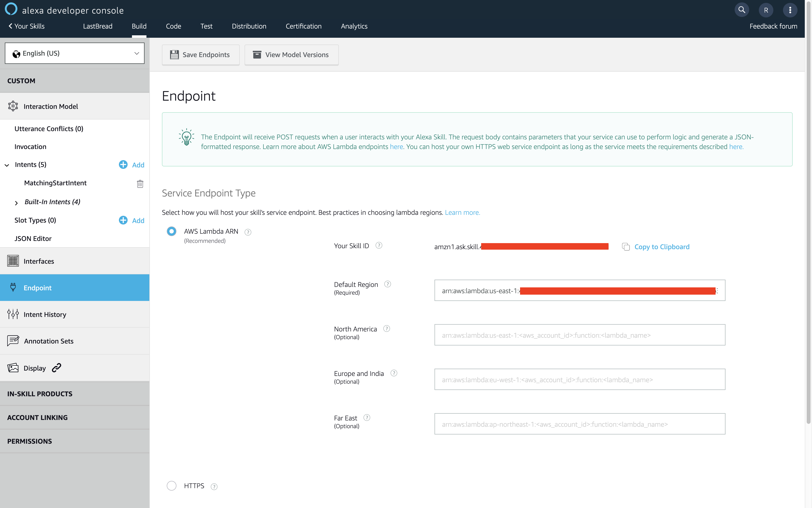
Task: Click the first 'here' link about AWS Lambda endpoints
Action: [396, 147]
